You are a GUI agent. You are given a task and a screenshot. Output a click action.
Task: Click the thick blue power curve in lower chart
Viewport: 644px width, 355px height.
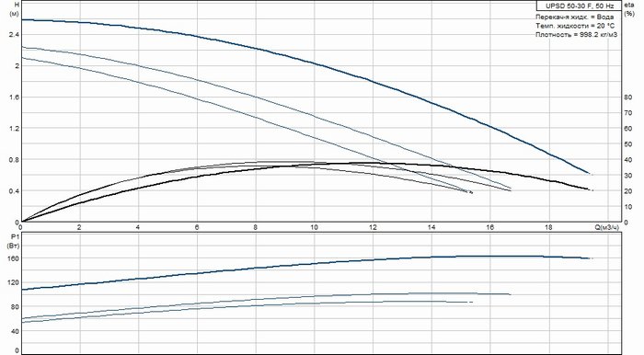click(x=315, y=264)
